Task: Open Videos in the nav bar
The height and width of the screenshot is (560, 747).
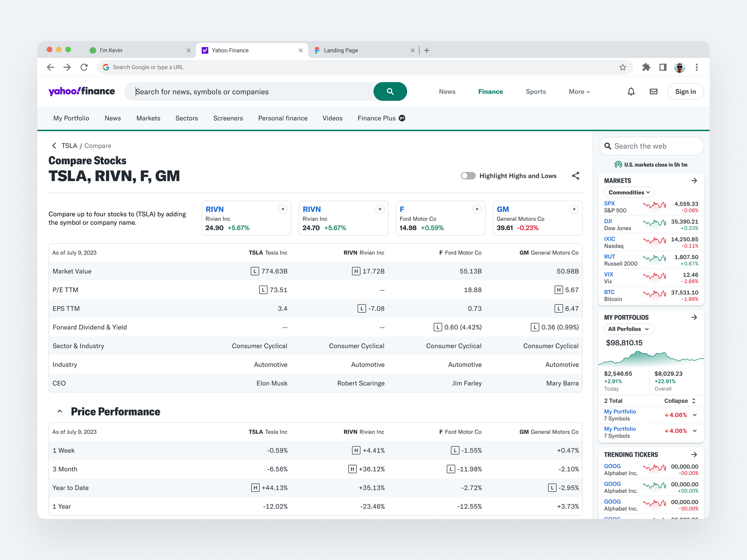Action: (332, 118)
